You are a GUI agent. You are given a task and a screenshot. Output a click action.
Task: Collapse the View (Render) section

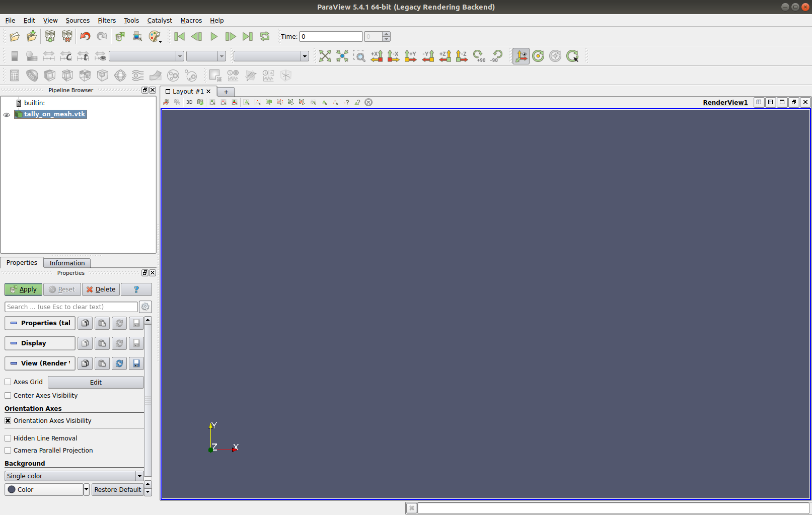(39, 363)
